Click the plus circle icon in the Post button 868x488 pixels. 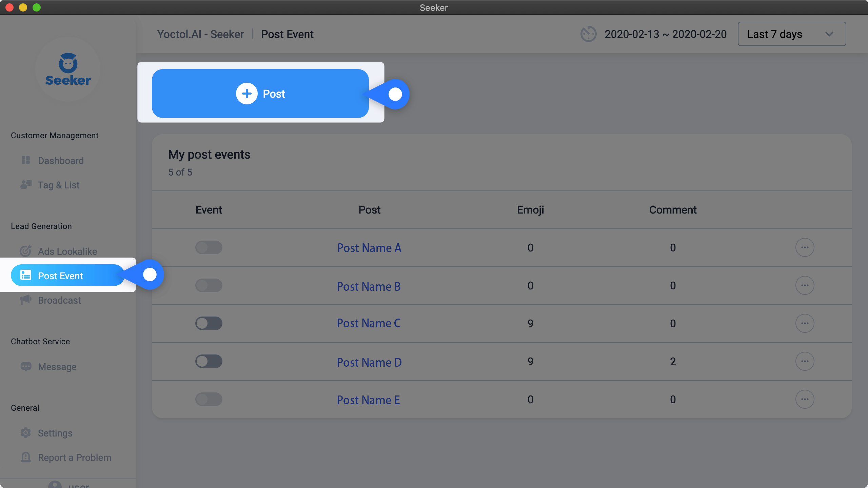(247, 94)
